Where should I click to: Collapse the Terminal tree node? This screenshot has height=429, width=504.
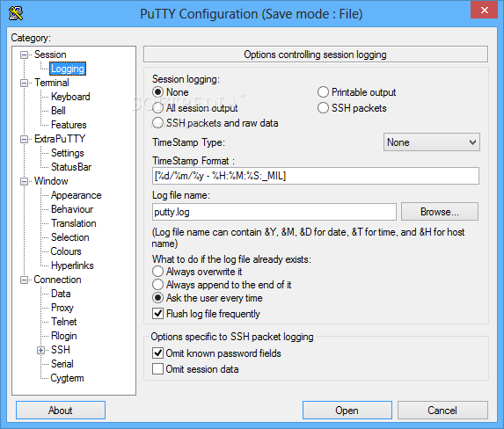coord(24,83)
